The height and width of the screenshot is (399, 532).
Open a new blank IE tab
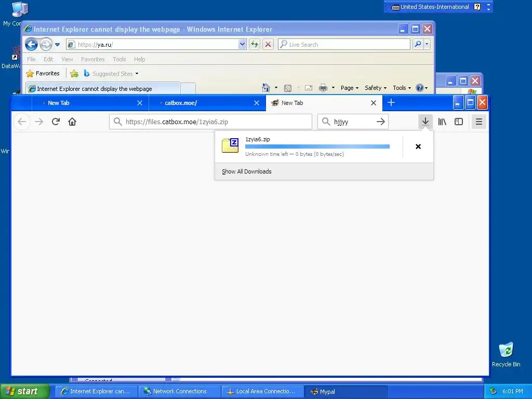click(x=188, y=88)
